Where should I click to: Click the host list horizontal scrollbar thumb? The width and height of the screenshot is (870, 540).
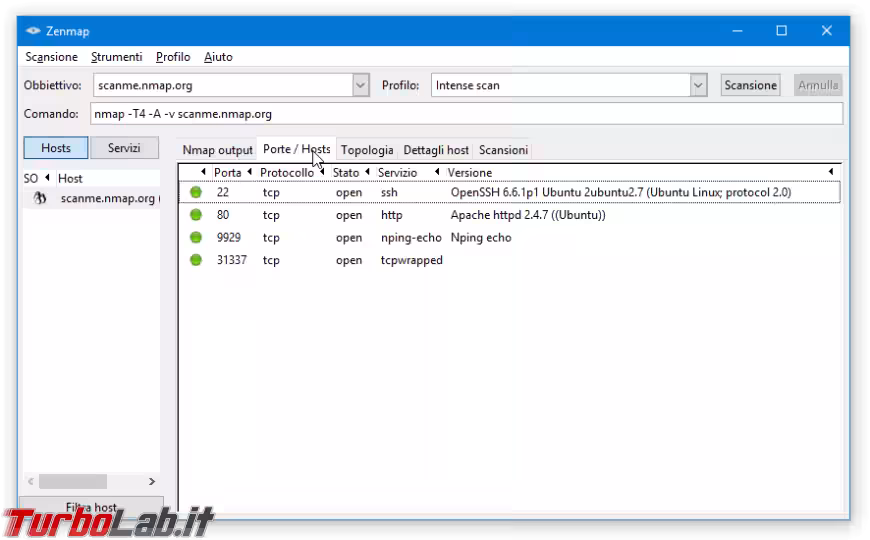[x=73, y=481]
